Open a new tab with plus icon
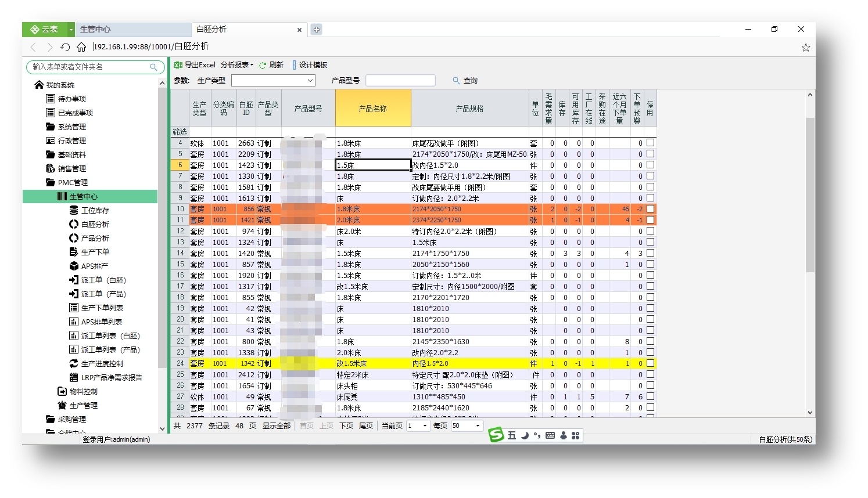Screen dimensions: 868x498 316,29
